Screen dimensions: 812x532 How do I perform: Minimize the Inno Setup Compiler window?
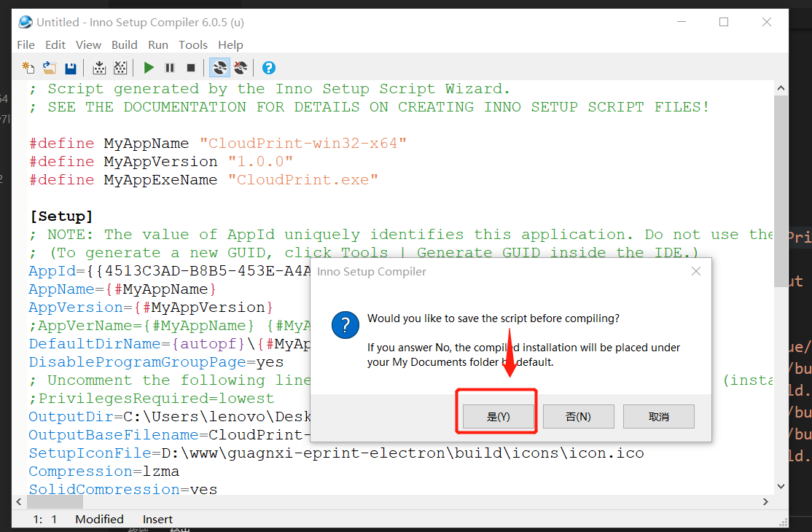[x=682, y=22]
